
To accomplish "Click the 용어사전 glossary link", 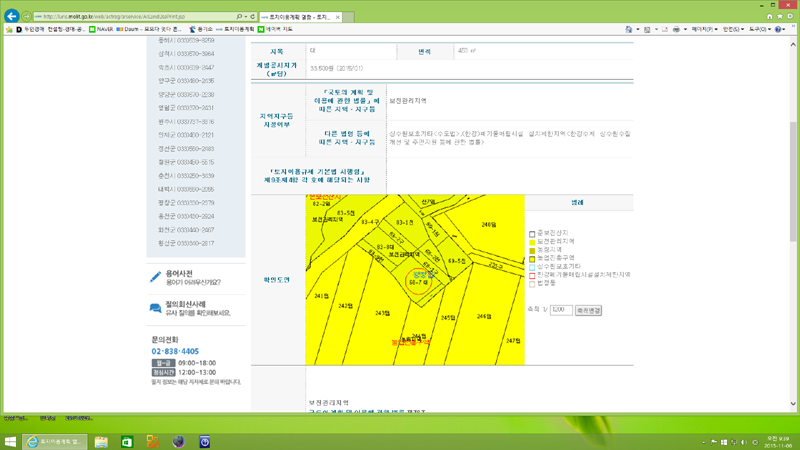I will 179,274.
